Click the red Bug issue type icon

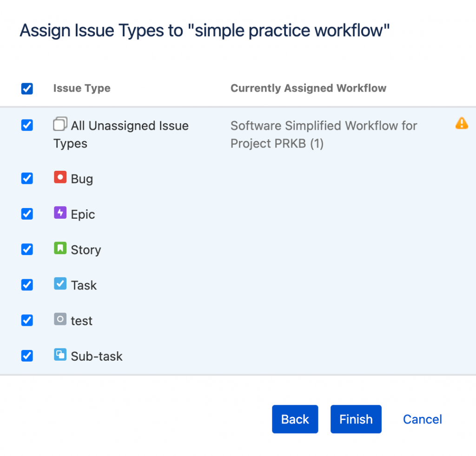[60, 177]
